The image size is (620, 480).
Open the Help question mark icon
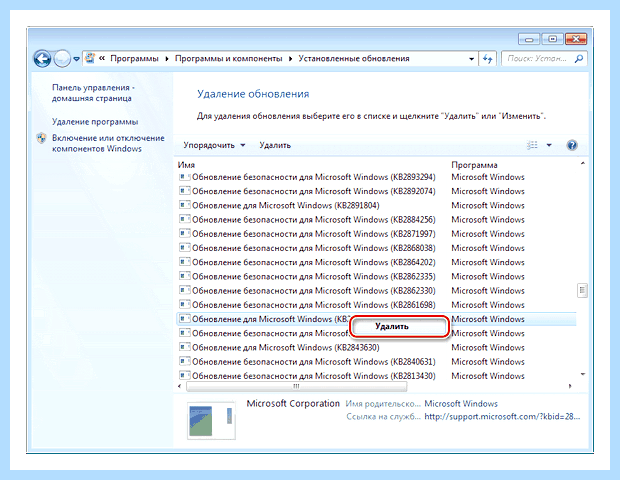pyautogui.click(x=572, y=145)
